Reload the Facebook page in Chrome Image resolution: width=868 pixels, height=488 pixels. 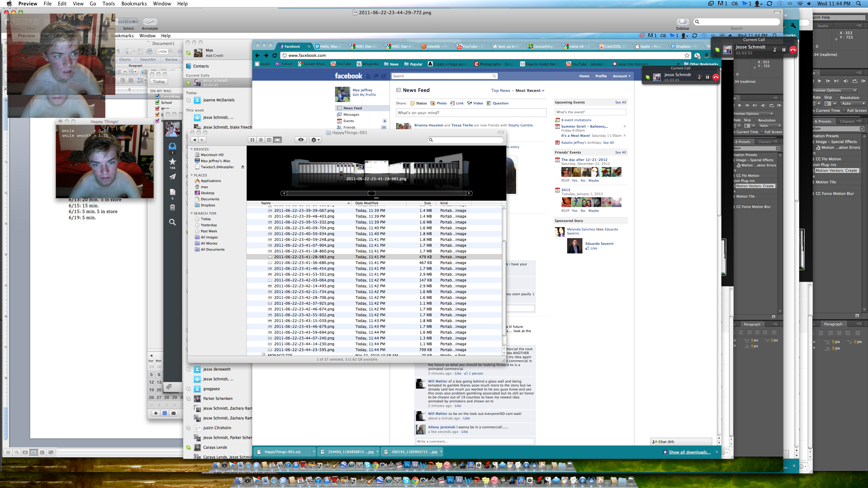point(275,55)
